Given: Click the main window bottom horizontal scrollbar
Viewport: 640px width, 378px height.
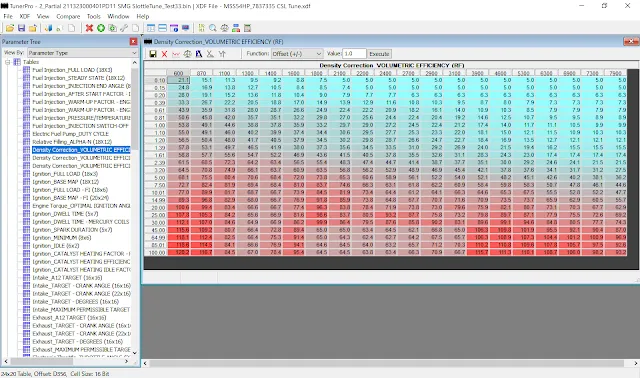Looking at the screenshot, I should click(390, 363).
